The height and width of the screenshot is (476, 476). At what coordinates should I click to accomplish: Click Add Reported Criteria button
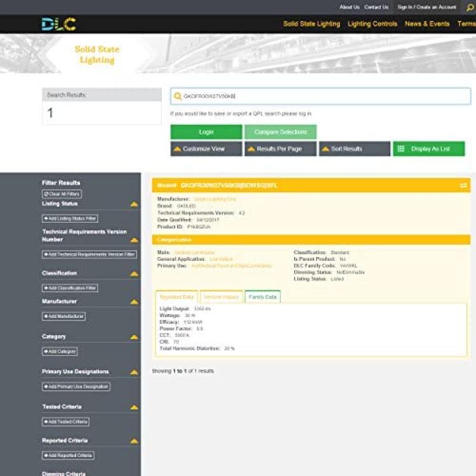point(69,455)
